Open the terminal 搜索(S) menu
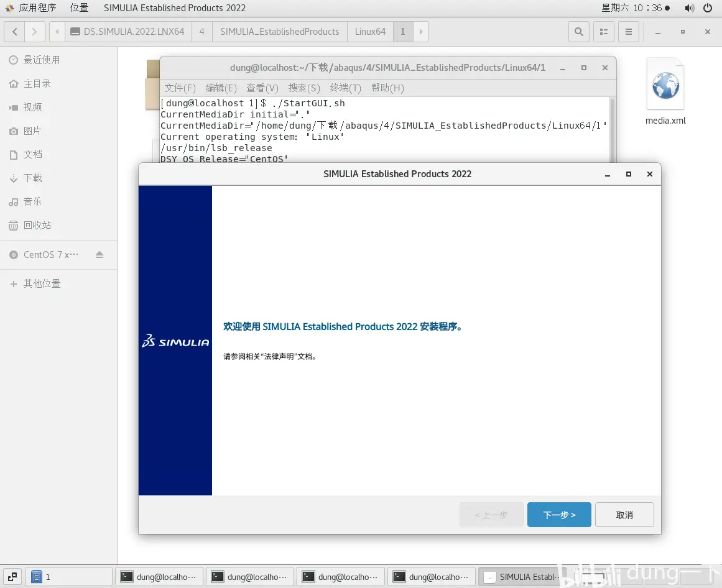The width and height of the screenshot is (722, 588). pyautogui.click(x=304, y=88)
